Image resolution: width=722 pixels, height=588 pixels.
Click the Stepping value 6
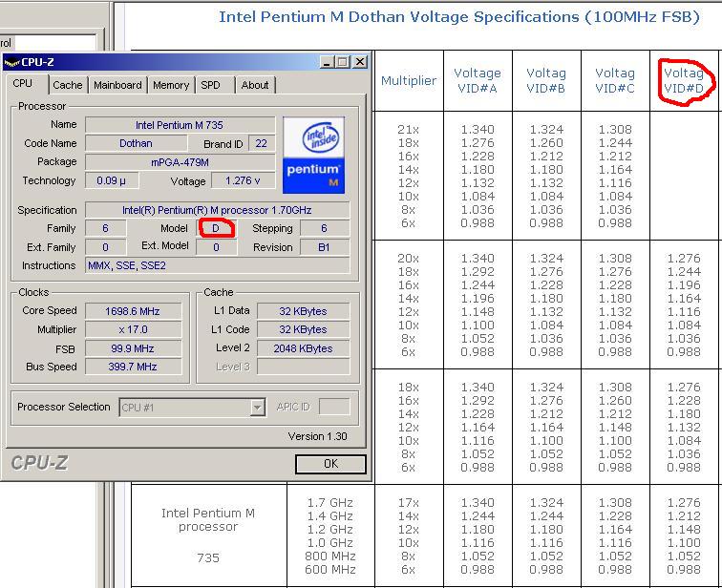coord(324,228)
